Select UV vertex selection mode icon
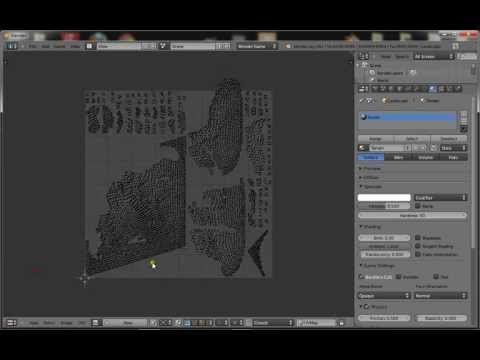This screenshot has width=480, height=360. coord(187,323)
